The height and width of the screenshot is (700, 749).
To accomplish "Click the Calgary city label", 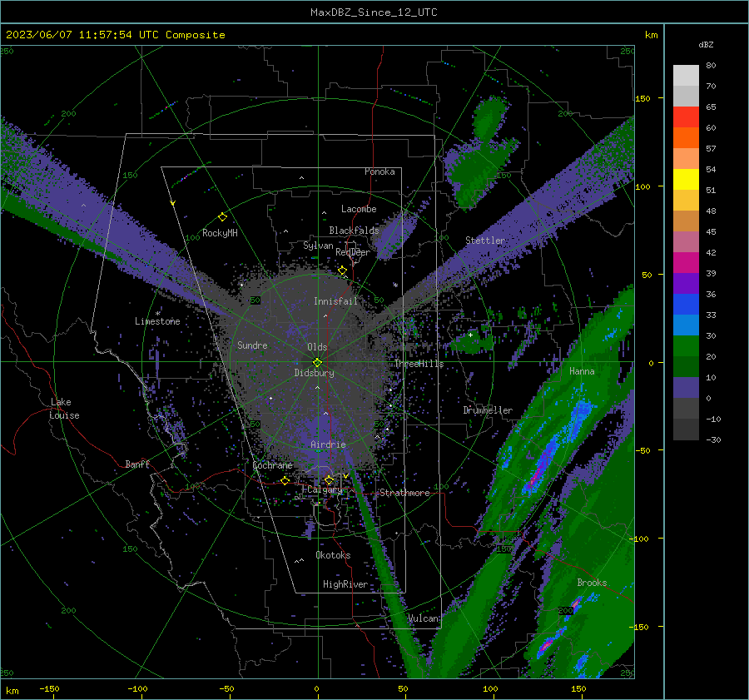I will pos(325,489).
